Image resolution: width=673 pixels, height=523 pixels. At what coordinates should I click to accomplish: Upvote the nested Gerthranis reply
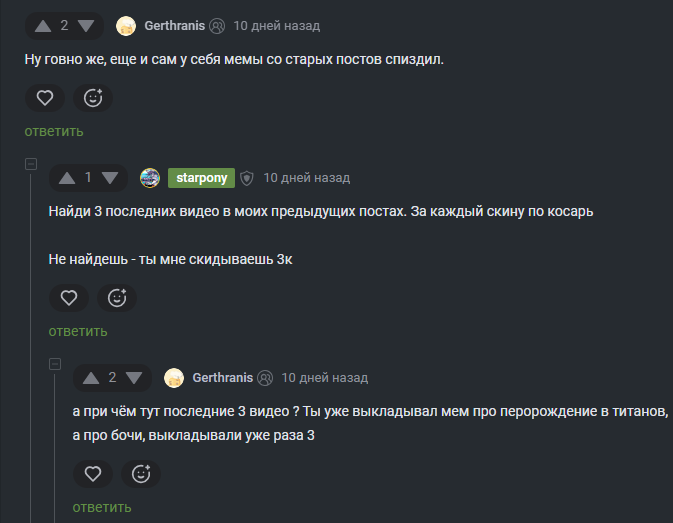point(91,378)
